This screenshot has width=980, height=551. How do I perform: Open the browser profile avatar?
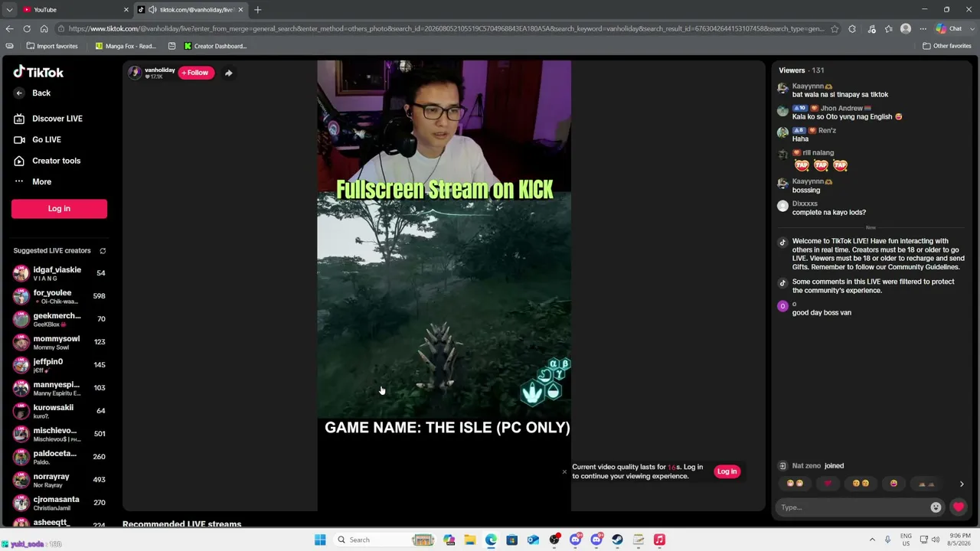[x=906, y=29]
